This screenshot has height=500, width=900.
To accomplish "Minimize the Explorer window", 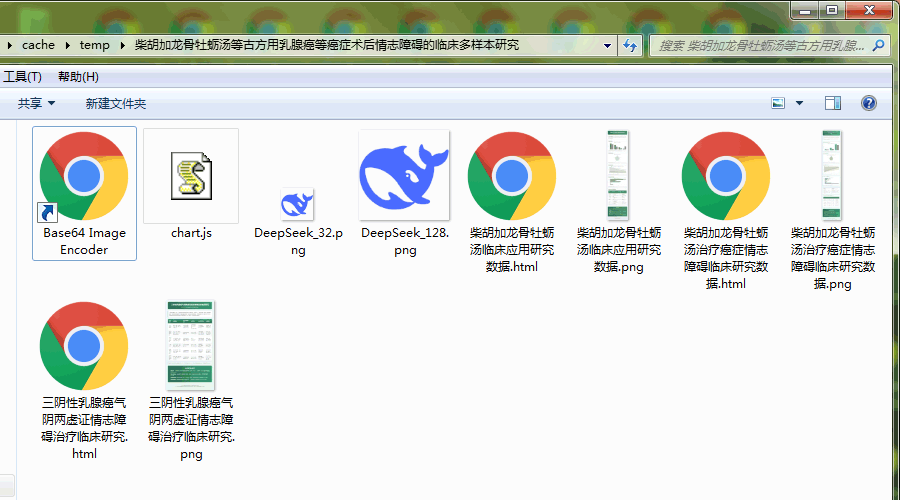I will [x=805, y=10].
